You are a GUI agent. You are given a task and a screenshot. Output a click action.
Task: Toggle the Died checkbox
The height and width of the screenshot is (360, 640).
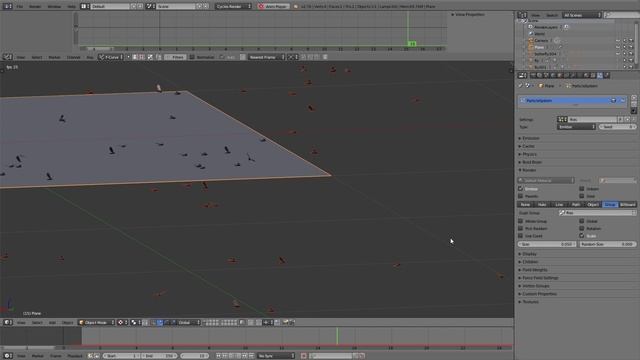(582, 196)
